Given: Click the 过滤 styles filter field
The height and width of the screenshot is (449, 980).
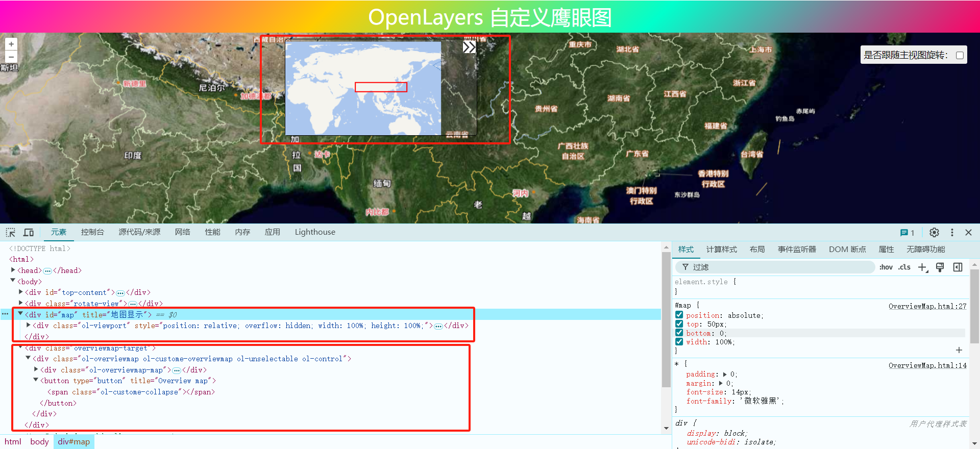Looking at the screenshot, I should pyautogui.click(x=775, y=267).
